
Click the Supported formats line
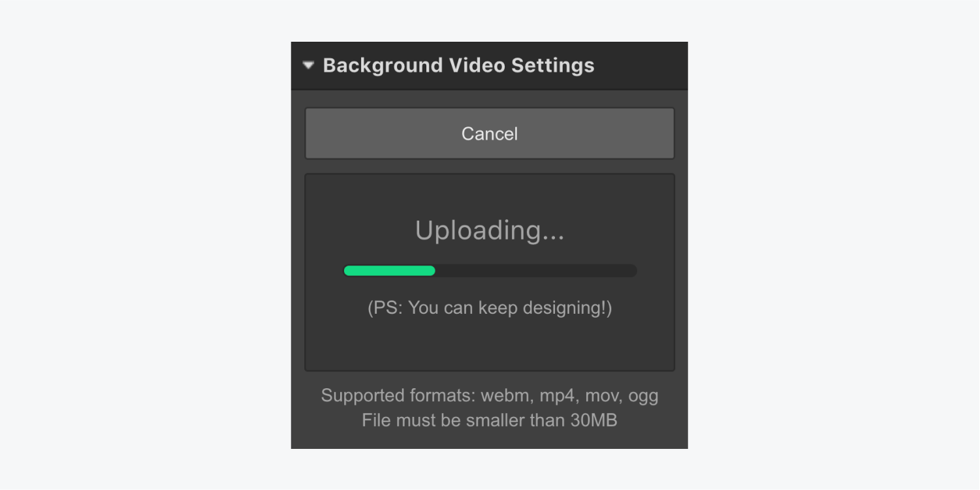[x=490, y=395]
